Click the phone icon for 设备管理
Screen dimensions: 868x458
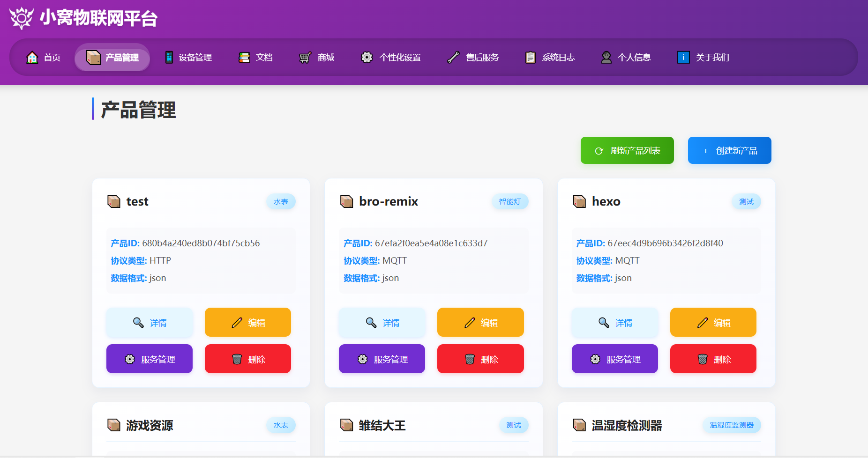(169, 57)
